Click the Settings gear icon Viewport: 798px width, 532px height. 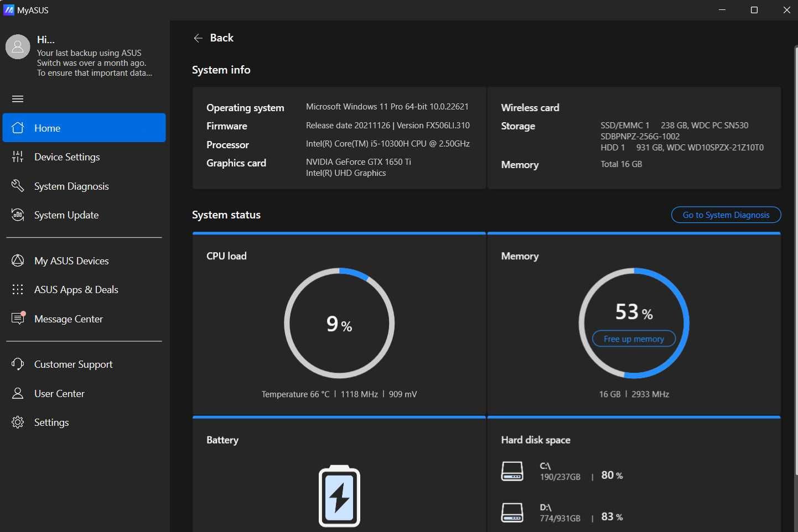tap(18, 423)
